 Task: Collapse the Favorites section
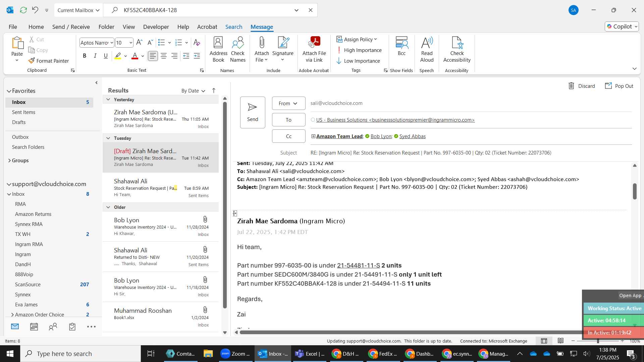(9, 91)
